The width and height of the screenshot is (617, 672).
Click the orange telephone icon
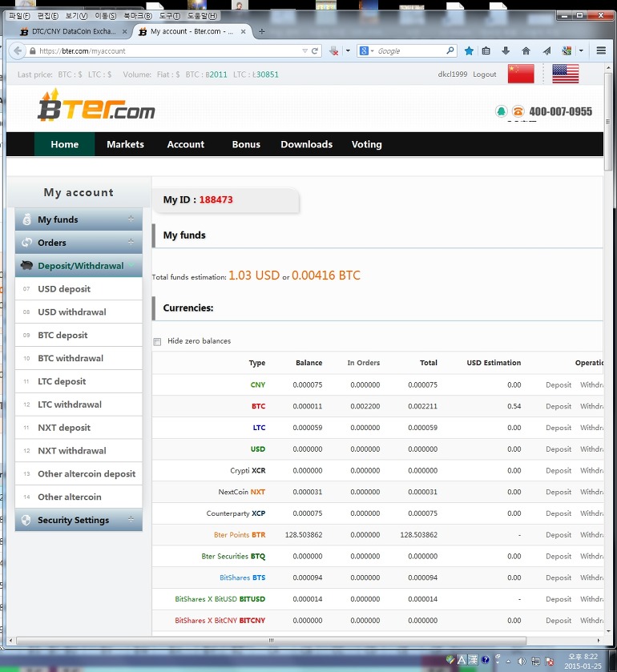tap(518, 111)
